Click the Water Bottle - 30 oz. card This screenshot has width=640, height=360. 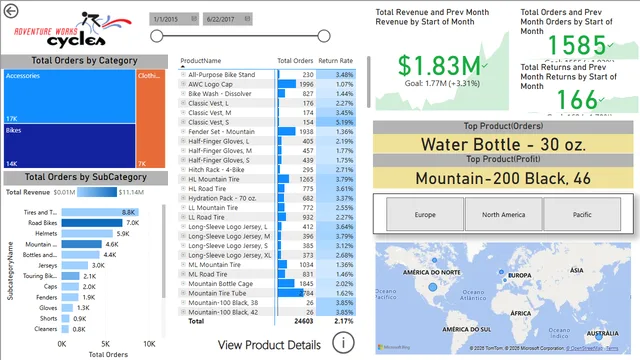503,144
